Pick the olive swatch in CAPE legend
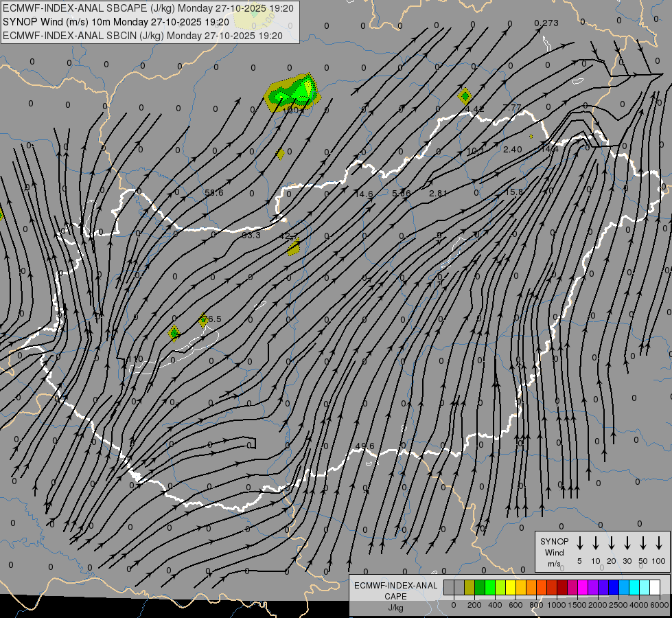This screenshot has width=672, height=618. coord(470,588)
